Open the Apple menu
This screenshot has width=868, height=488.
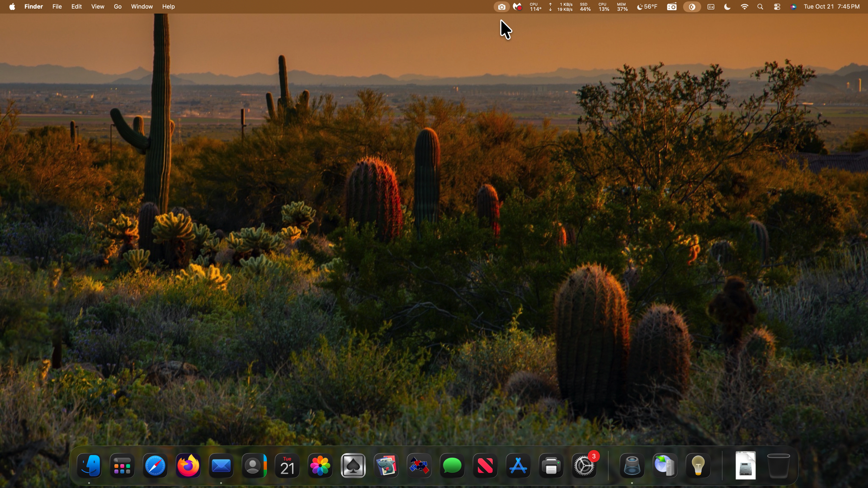coord(12,7)
